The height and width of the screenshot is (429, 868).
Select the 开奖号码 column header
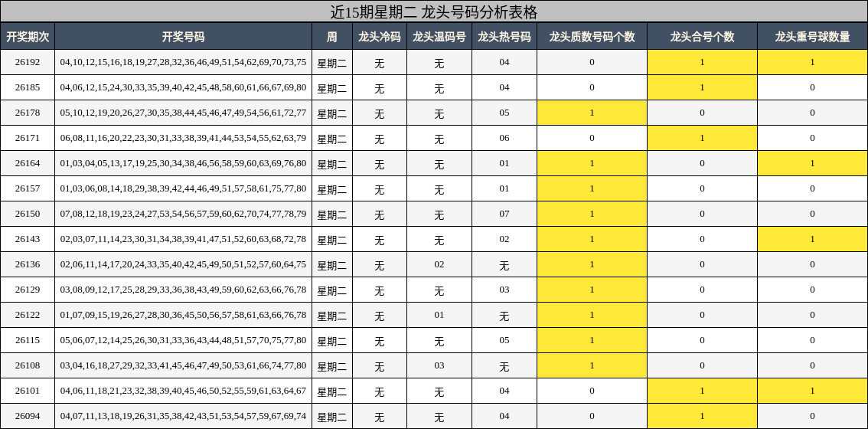click(x=183, y=37)
